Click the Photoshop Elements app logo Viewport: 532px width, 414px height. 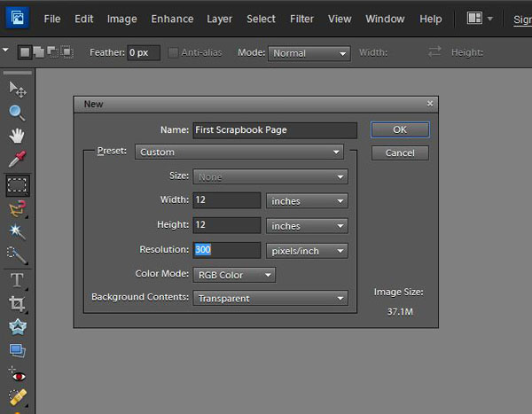coord(17,18)
